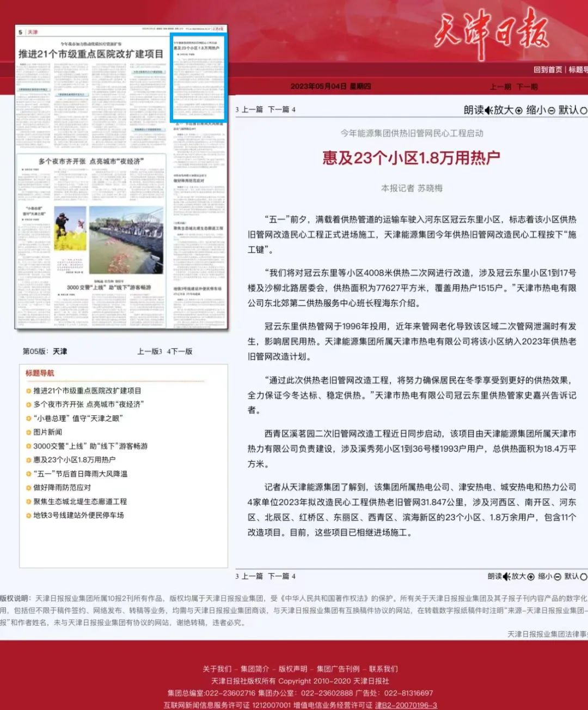This screenshot has height=710, width=588.
Task: Open 做好降雨防范应对 in the title list
Action: pos(62,487)
